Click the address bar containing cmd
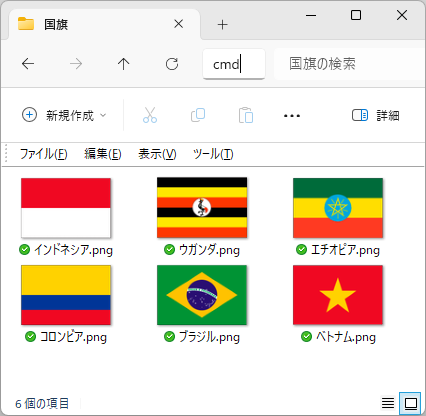The image size is (426, 416). coord(234,64)
